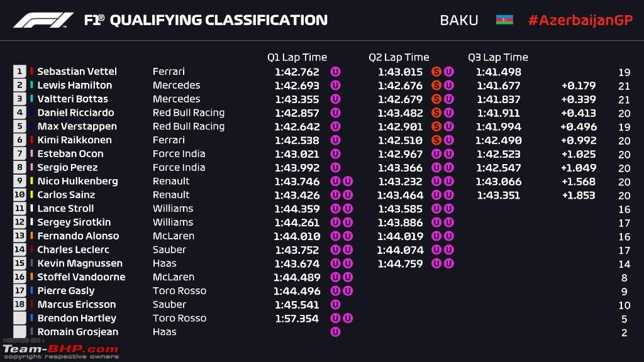
Task: Click Brendon Hartley's Q1 time 1:57.354
Action: click(x=297, y=319)
